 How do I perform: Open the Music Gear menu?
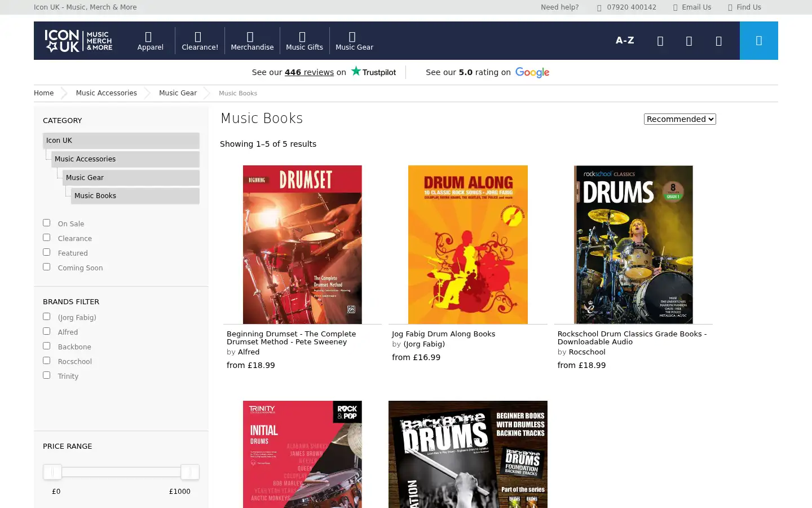click(x=354, y=41)
